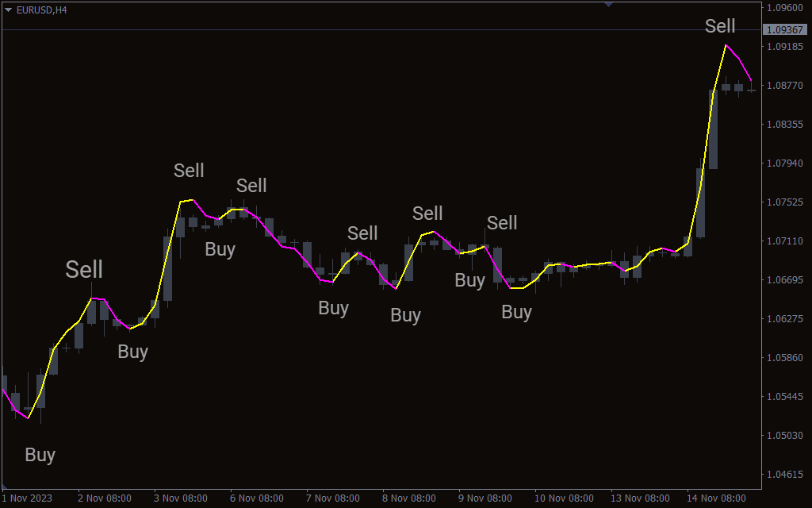Screen dimensions: 812x508
Task: Click the current price tag 1.09367
Action: [x=784, y=30]
